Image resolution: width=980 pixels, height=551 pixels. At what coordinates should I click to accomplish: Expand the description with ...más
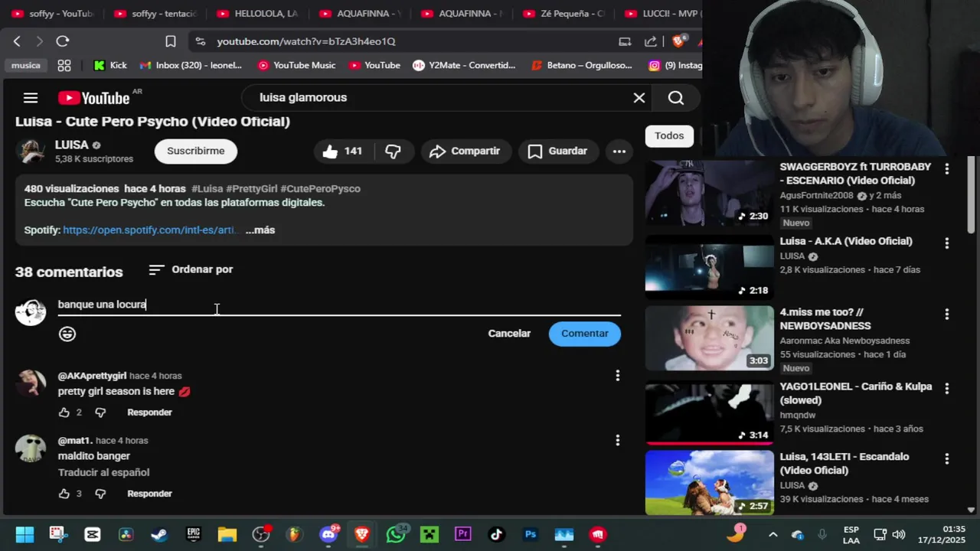260,230
